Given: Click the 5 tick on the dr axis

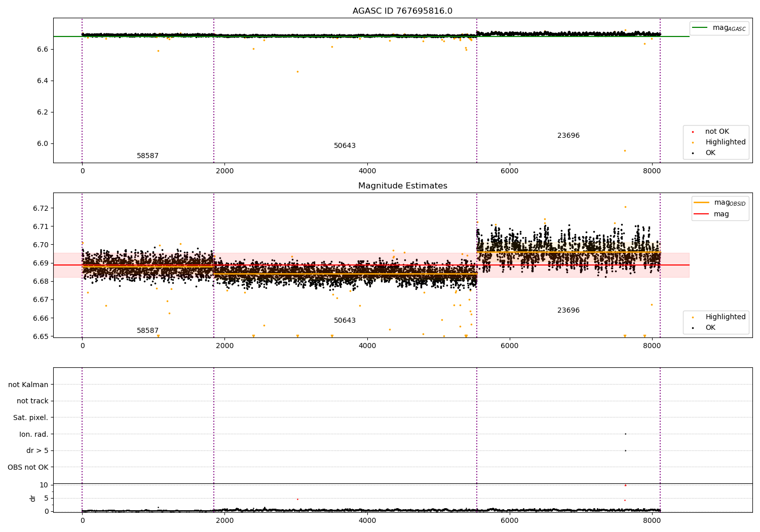Looking at the screenshot, I should pos(46,498).
